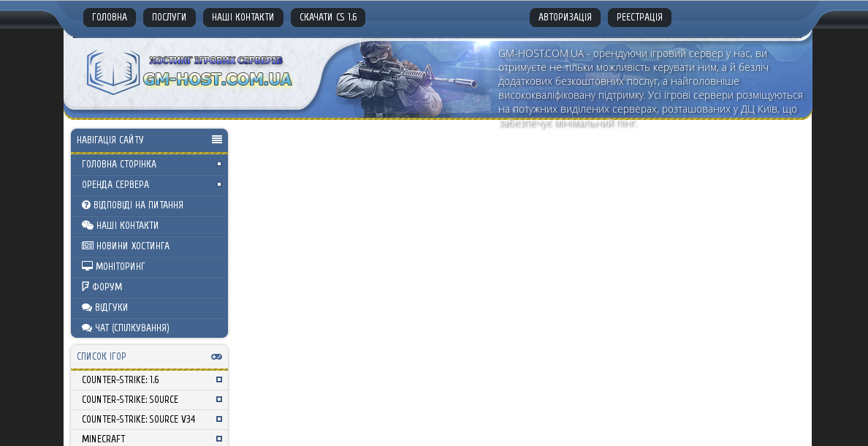
Task: Click the question-mark icon beside Відповіді на питання
Action: click(85, 205)
